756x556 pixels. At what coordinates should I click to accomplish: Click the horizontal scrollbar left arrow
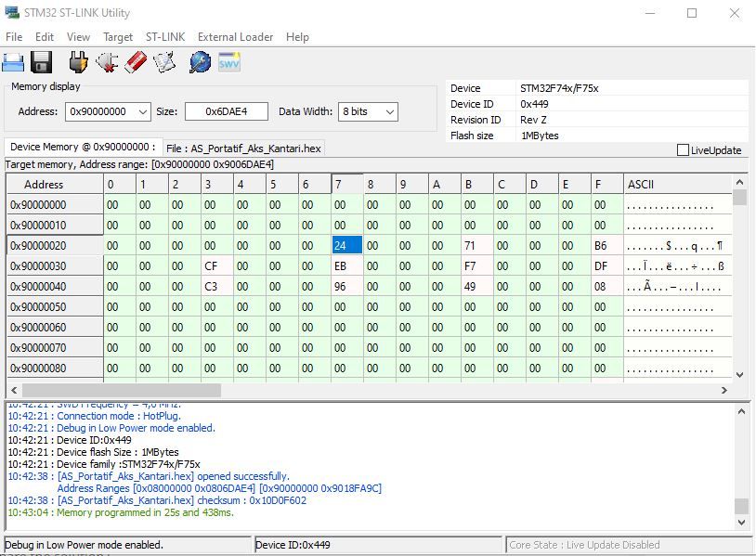[x=14, y=390]
